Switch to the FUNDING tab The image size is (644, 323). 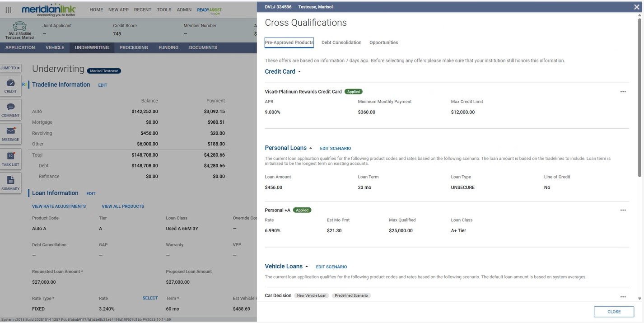168,47
